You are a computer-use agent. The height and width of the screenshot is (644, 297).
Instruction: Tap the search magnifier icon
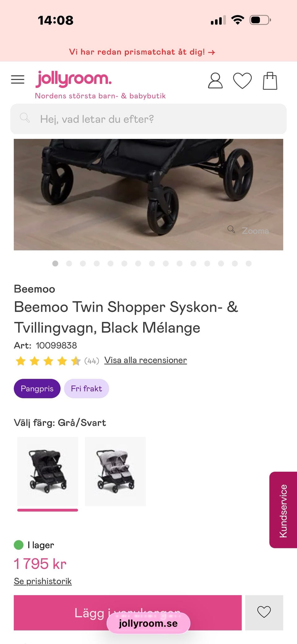click(24, 118)
